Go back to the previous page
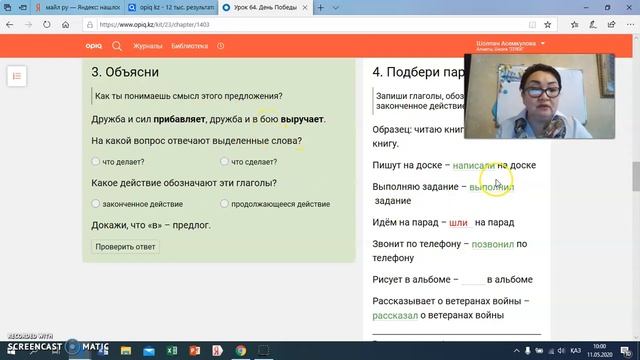The height and width of the screenshot is (360, 640). point(10,25)
